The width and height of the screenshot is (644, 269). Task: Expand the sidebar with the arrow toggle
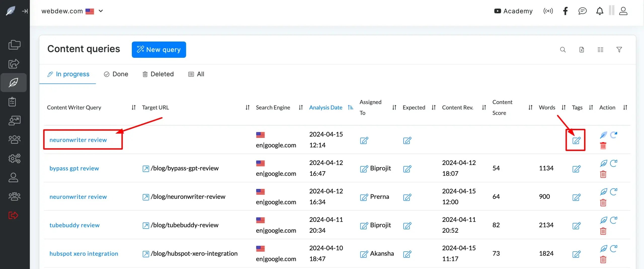[25, 11]
